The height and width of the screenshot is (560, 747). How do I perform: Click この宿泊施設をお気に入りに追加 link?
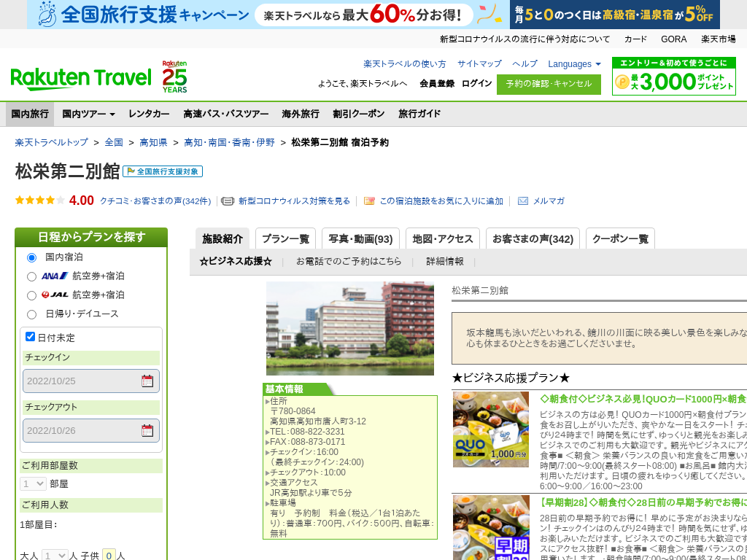(441, 201)
